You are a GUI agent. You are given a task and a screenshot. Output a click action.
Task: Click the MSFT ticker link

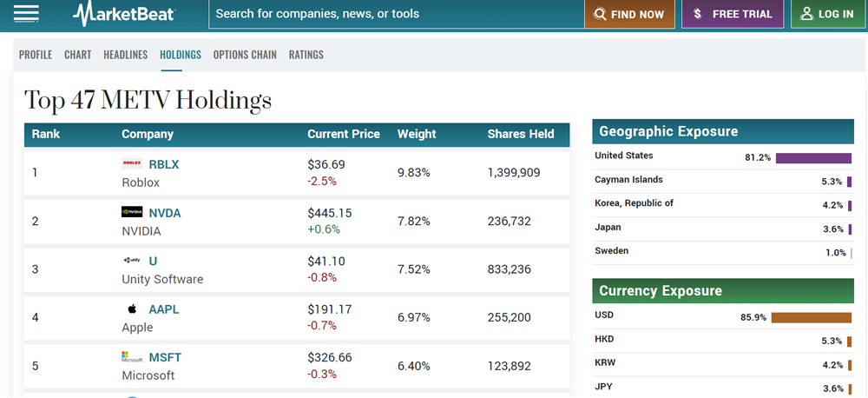point(165,357)
